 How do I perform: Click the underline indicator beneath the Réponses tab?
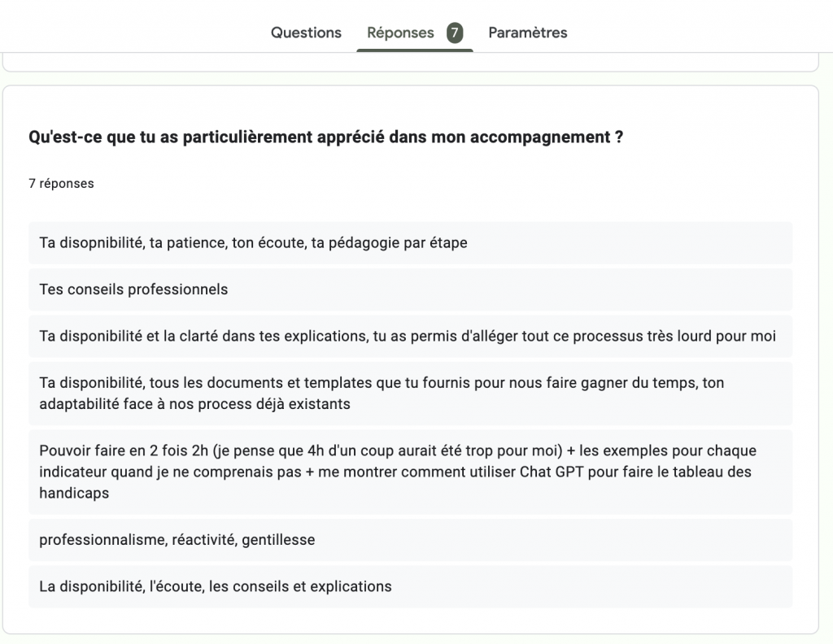414,50
